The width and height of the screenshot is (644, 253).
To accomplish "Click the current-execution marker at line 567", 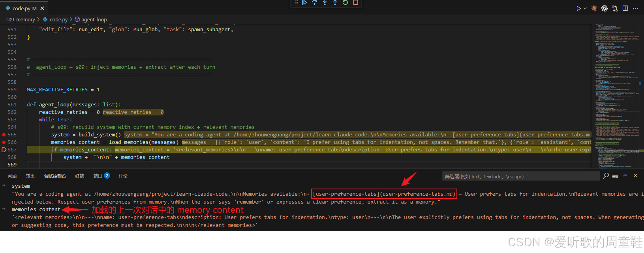I will click(4, 150).
